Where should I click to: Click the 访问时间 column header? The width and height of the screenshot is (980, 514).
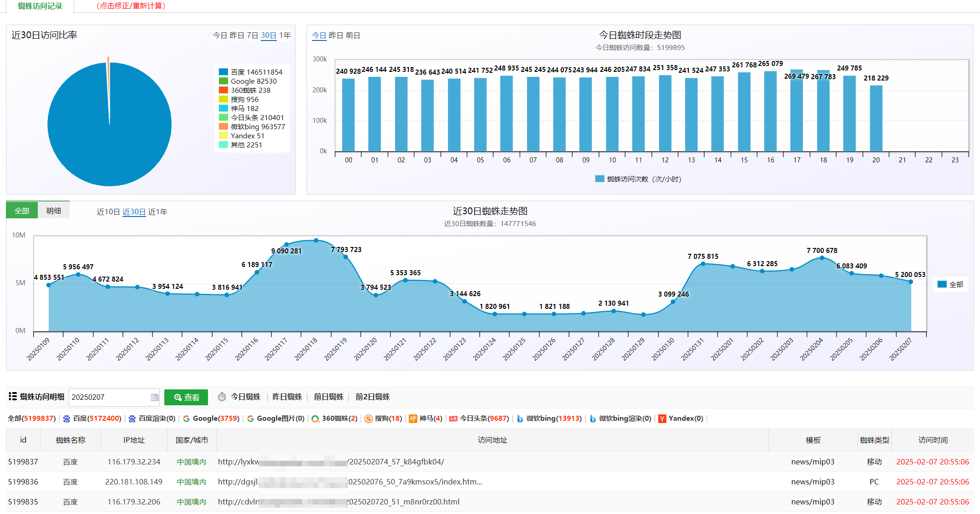pos(933,440)
